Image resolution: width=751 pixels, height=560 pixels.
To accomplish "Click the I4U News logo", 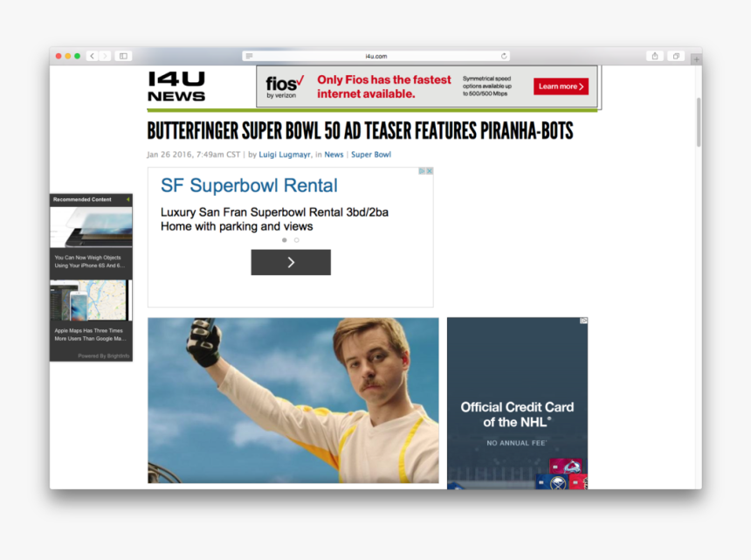I will (176, 86).
